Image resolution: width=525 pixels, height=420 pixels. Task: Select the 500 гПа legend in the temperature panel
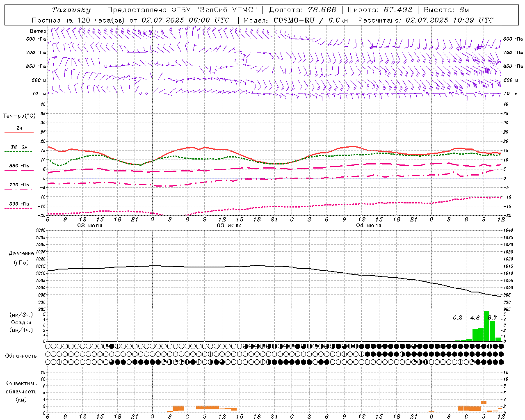pos(19,204)
